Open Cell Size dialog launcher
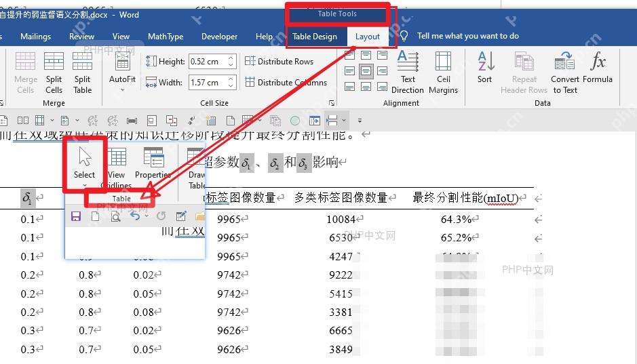Viewport: 637px width, 364px height. point(332,103)
